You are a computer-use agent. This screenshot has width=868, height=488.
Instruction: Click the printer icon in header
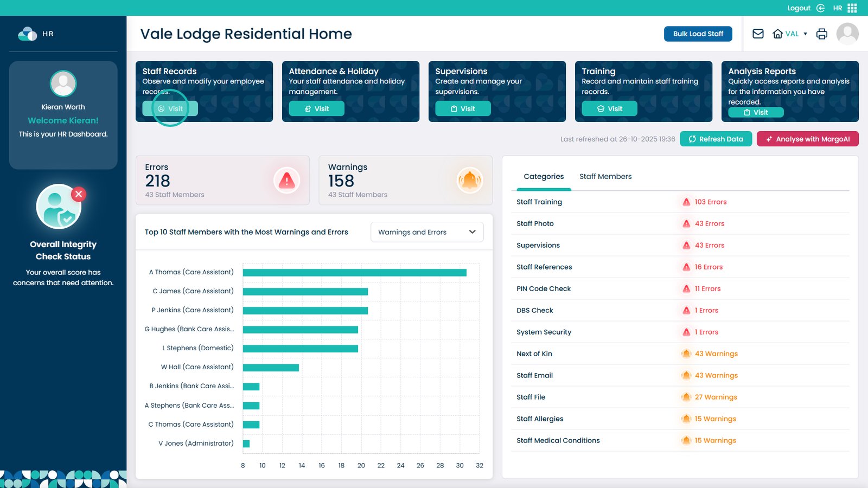822,34
